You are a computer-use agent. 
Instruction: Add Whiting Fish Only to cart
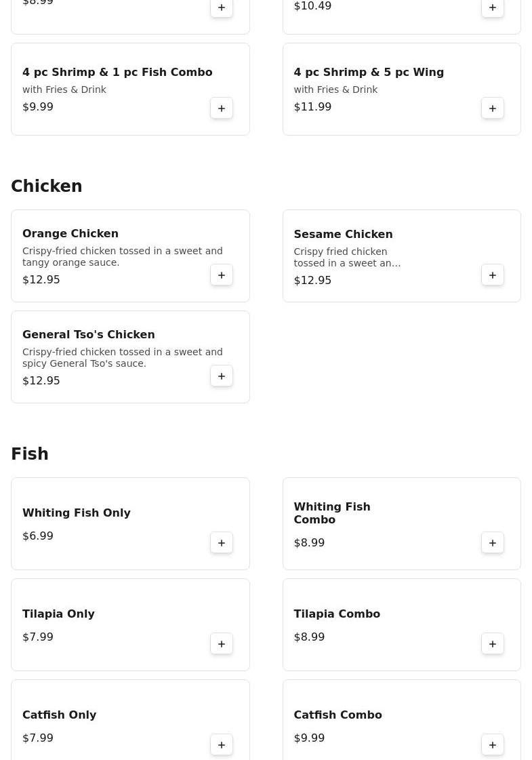coord(222,543)
